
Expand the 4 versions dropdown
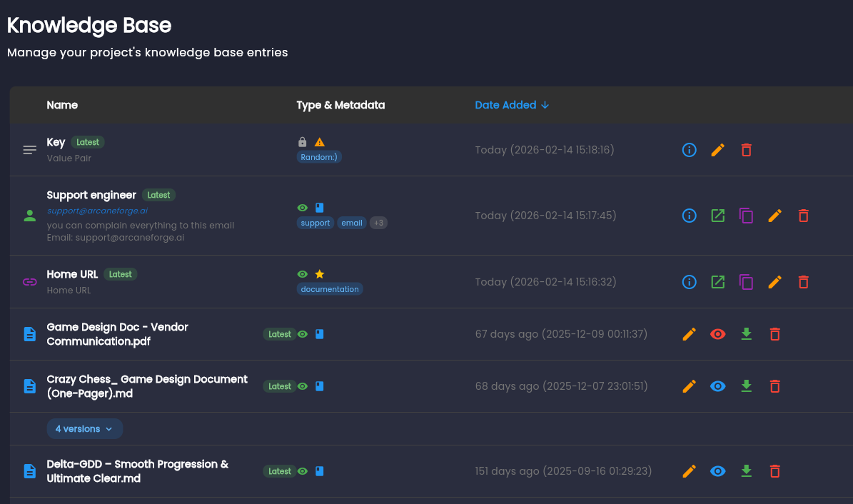click(x=84, y=428)
